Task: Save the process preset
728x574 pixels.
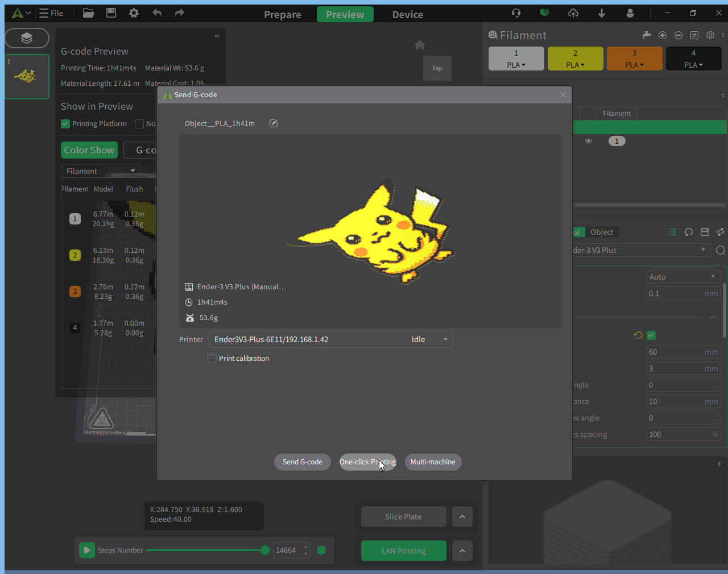Action: (705, 232)
